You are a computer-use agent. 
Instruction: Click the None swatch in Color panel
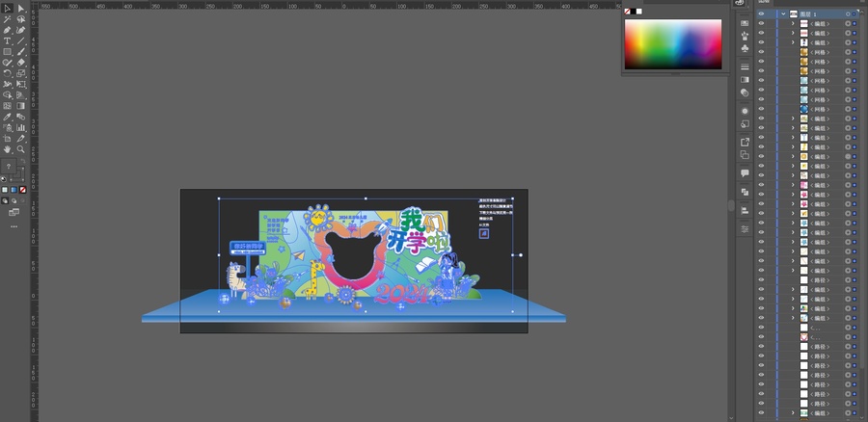click(x=627, y=11)
